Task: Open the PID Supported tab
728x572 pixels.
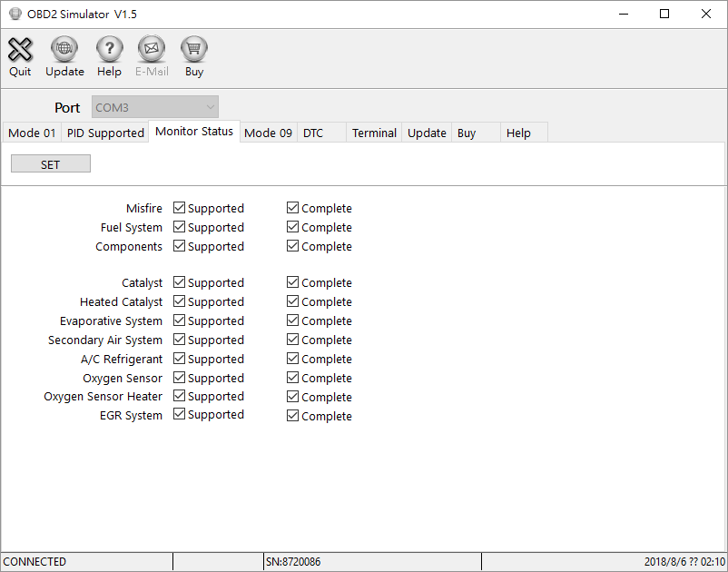Action: click(x=105, y=133)
